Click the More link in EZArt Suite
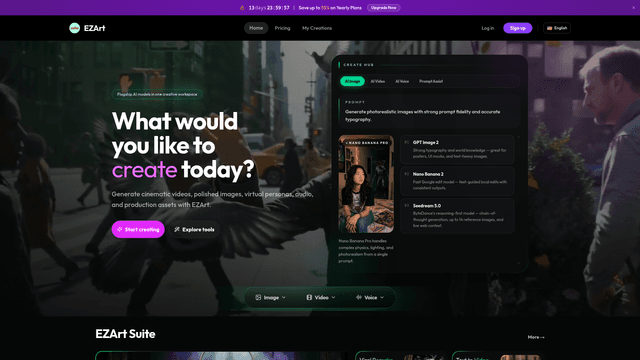Screen dimensions: 640x360 pos(536,337)
